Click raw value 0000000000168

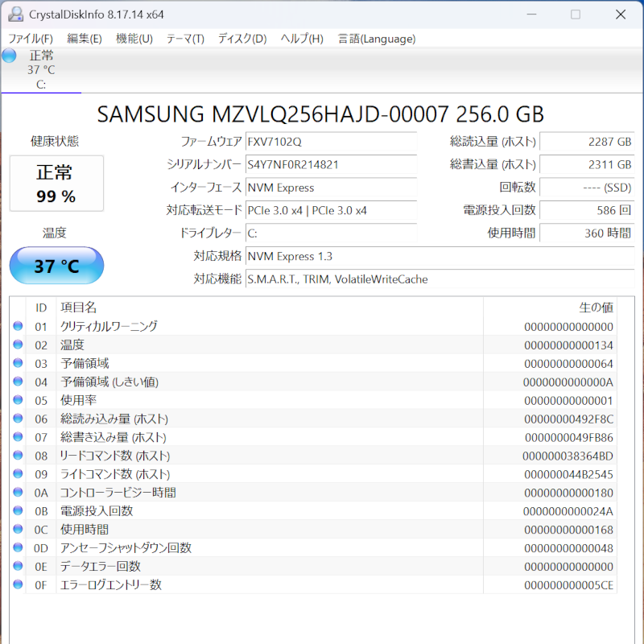568,530
